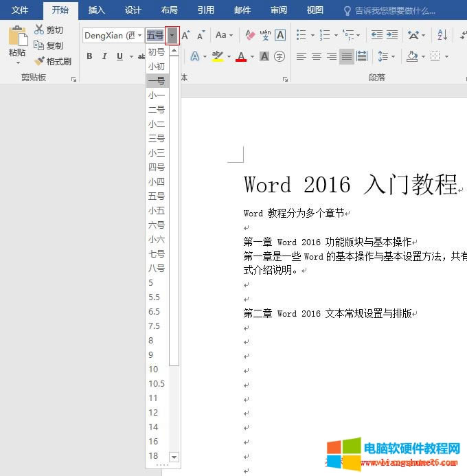
Task: Select font size 10.5 in list
Action: 157,384
